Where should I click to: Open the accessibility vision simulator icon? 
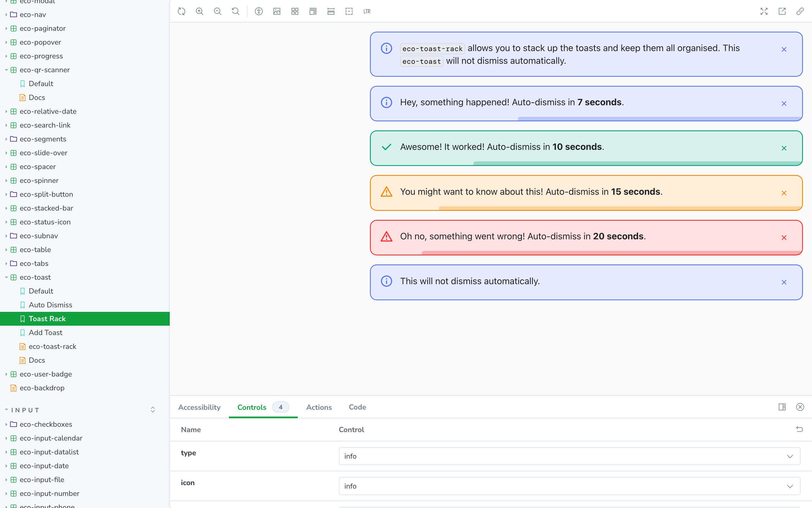click(x=259, y=11)
